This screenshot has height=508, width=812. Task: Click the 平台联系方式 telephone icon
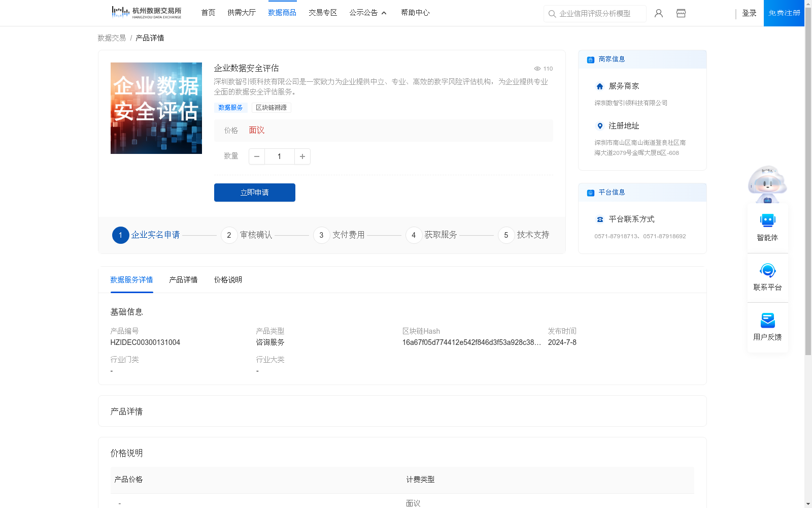[x=600, y=219]
